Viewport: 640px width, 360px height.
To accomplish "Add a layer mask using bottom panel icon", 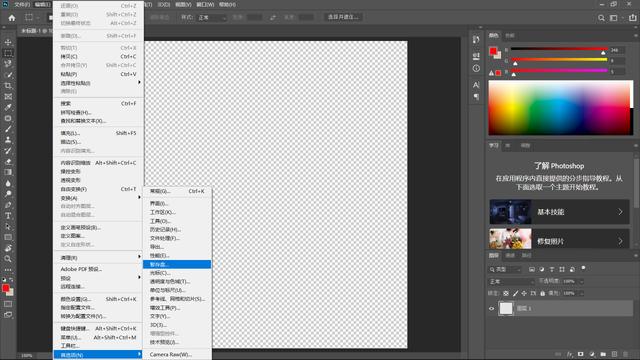I will (580, 354).
